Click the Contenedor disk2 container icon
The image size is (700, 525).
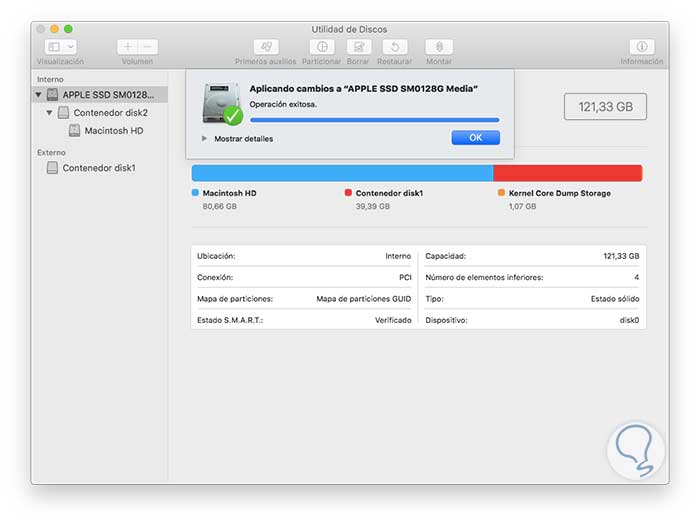[x=63, y=112]
